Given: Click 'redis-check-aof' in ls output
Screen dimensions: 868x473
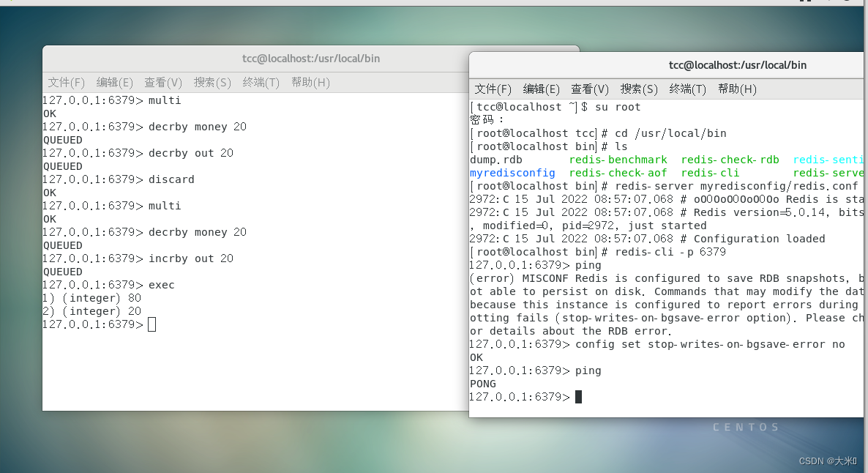Looking at the screenshot, I should coord(618,173).
